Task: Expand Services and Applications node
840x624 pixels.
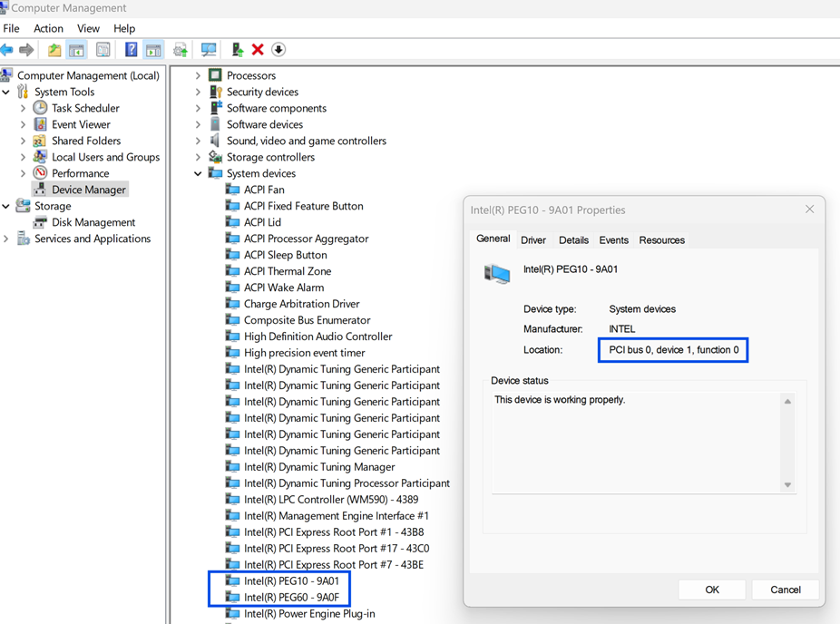Action: pyautogui.click(x=6, y=239)
